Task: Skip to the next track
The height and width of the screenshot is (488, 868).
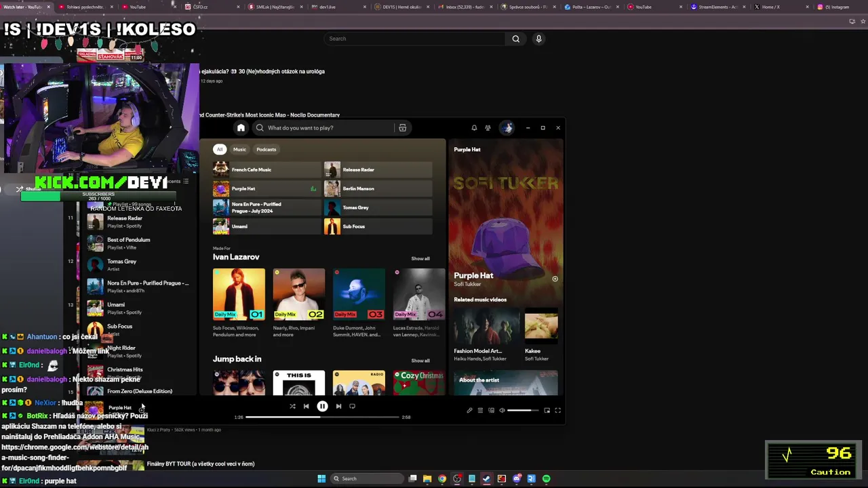Action: tap(338, 406)
